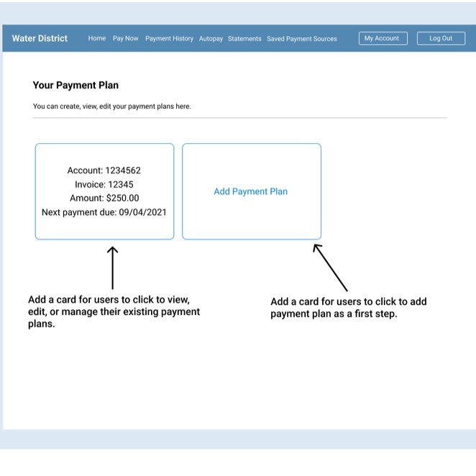Open Saved Payment Sources
This screenshot has height=476, width=476.
click(x=302, y=39)
